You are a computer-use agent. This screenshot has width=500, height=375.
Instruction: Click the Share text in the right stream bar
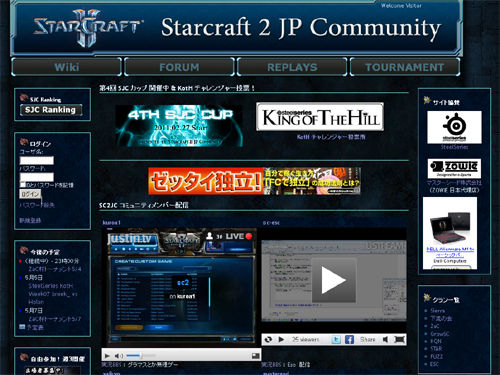(x=368, y=339)
